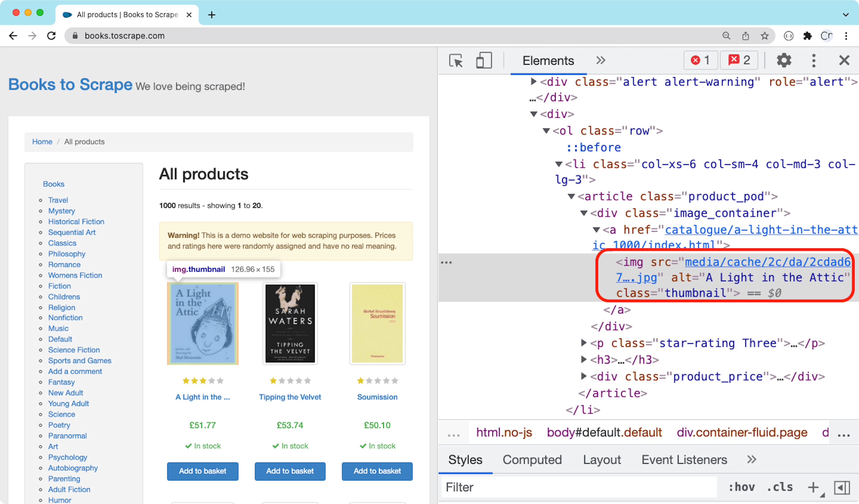Click the three dots beside the selected img node
Viewport: 859px width, 504px height.
coord(446,262)
